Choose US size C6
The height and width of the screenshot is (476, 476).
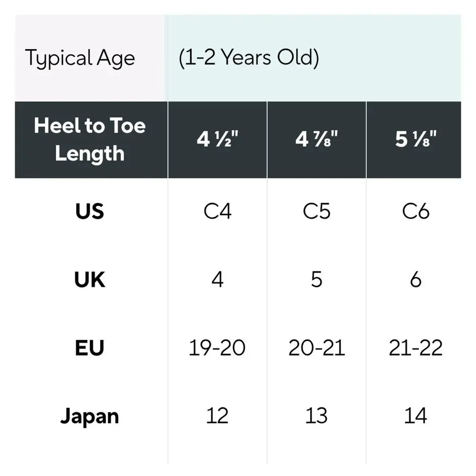coord(416,211)
